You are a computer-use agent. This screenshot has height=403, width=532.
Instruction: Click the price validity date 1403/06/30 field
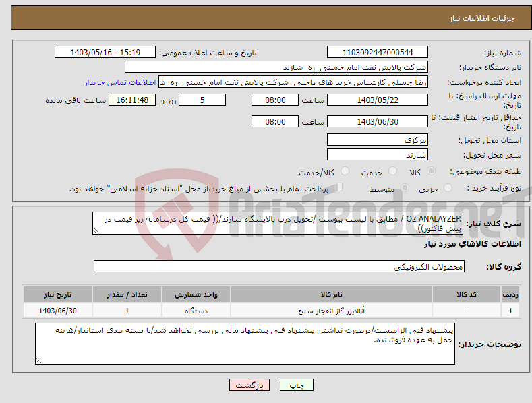[378, 121]
